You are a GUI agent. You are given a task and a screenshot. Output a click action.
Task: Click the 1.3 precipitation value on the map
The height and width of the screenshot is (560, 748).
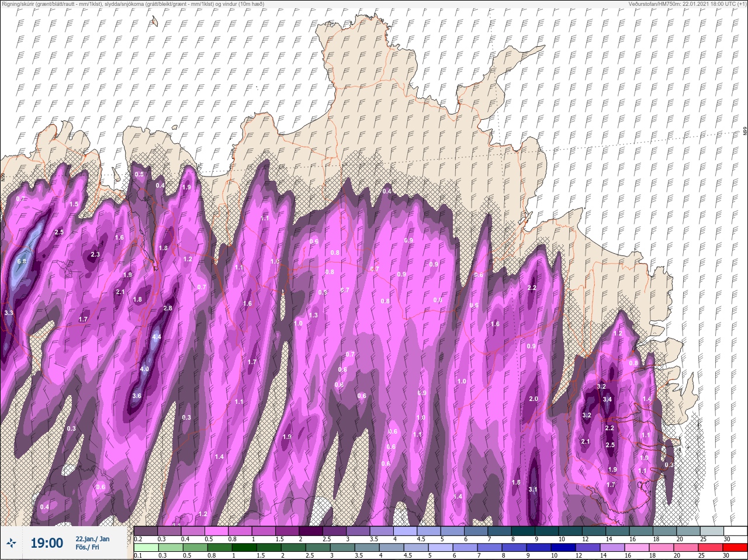[313, 315]
